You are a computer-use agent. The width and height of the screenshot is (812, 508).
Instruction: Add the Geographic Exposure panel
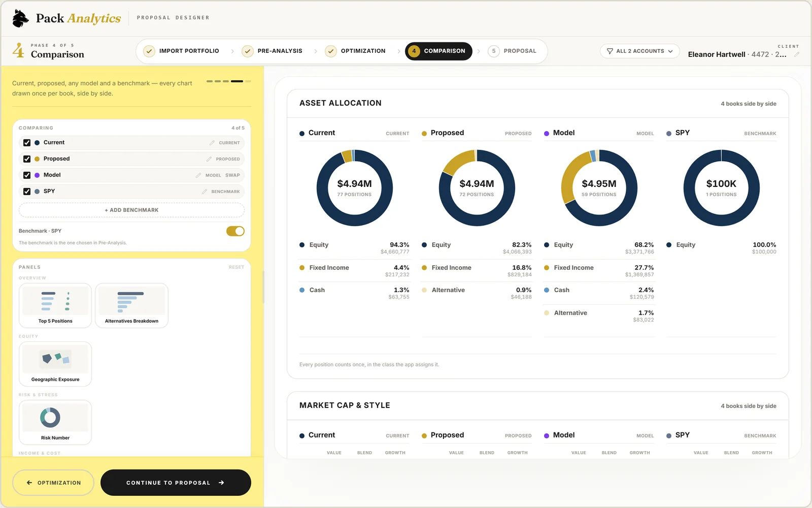55,364
